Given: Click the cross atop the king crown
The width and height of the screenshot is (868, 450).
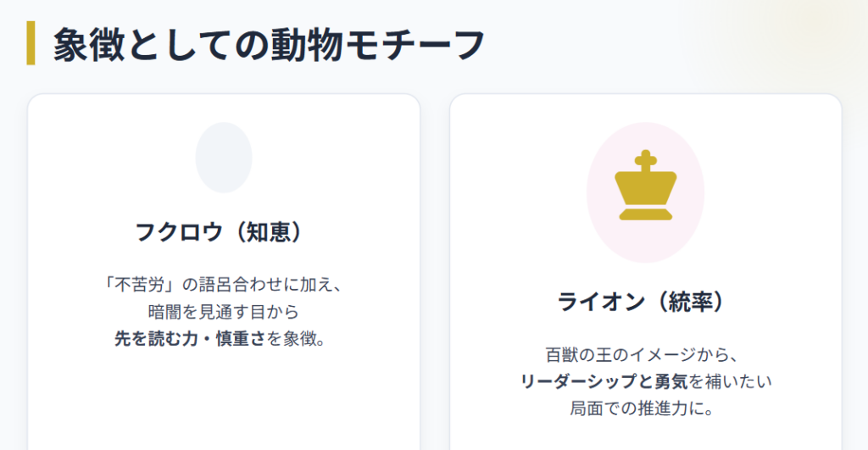Looking at the screenshot, I should [646, 159].
